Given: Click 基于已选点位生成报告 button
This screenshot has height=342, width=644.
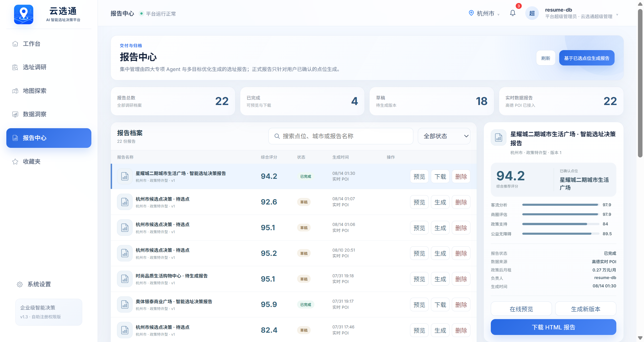Looking at the screenshot, I should click(587, 58).
